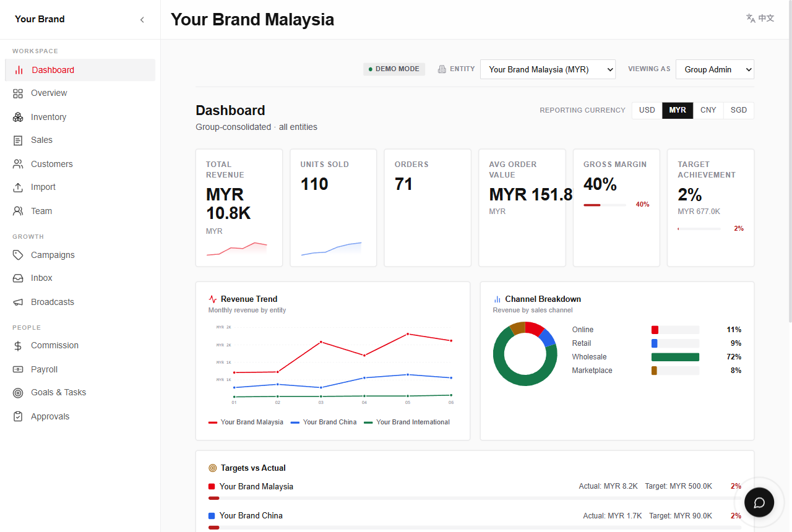The height and width of the screenshot is (532, 792).
Task: Switch reporting currency to USD
Action: pyautogui.click(x=647, y=110)
